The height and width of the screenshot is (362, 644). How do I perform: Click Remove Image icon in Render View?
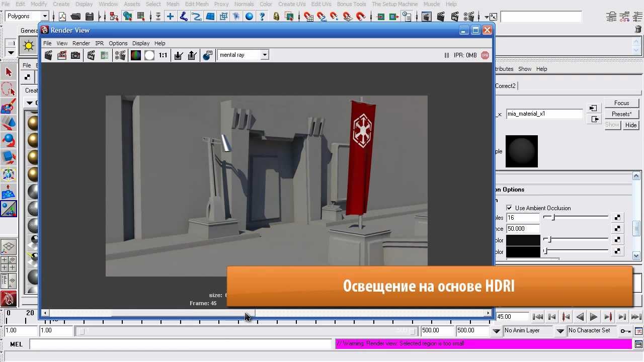[192, 55]
